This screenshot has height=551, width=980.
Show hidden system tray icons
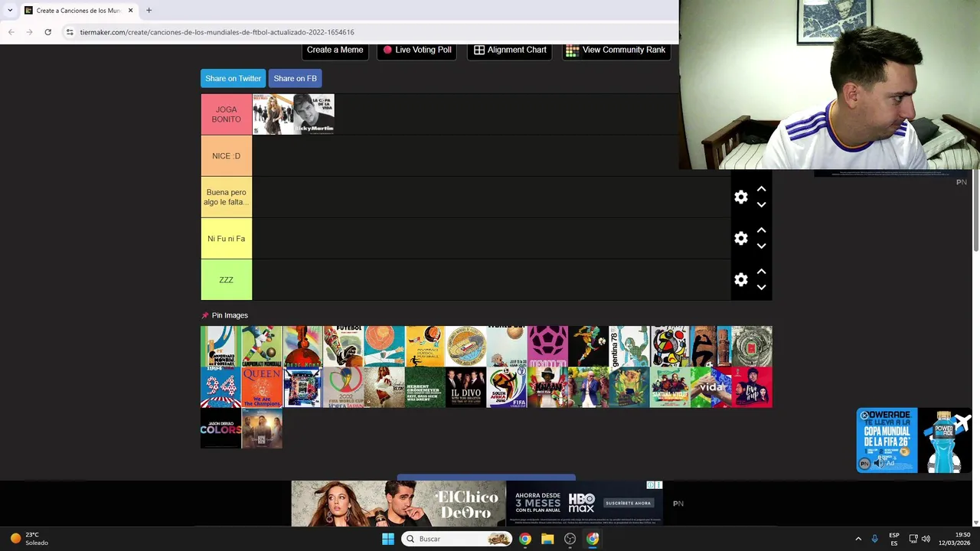click(x=858, y=539)
